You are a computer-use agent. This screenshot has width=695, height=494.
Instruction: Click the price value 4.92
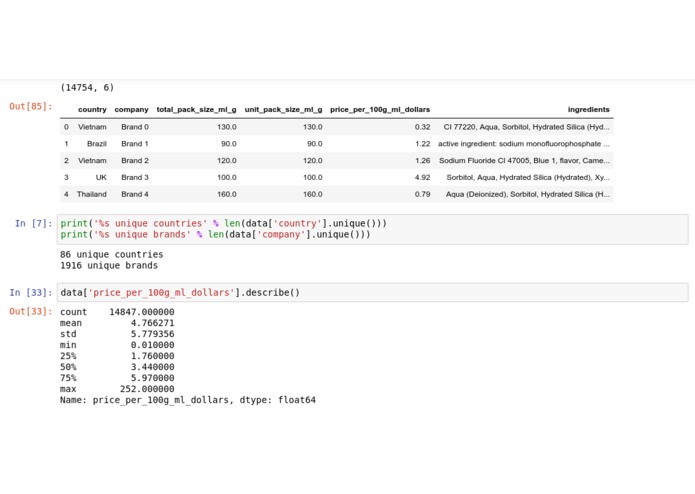[x=422, y=177]
